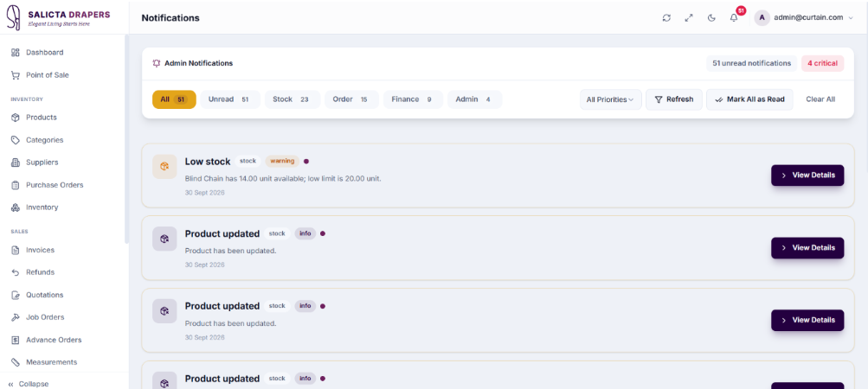Filter notifications by Stock tab
The height and width of the screenshot is (389, 868).
(x=293, y=99)
